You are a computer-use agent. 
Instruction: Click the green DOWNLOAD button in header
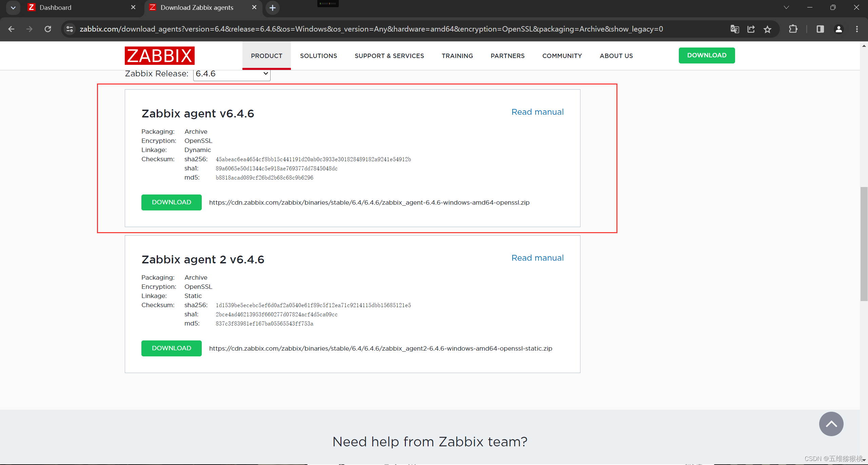pos(707,55)
